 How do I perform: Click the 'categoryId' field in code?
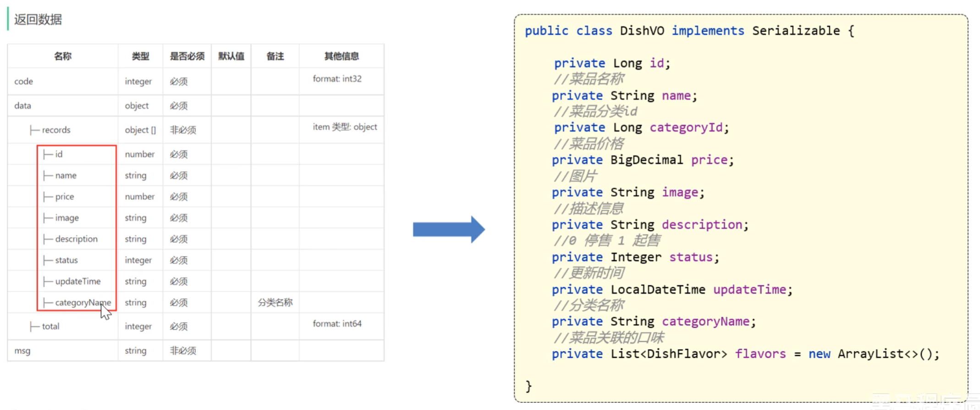point(686,127)
